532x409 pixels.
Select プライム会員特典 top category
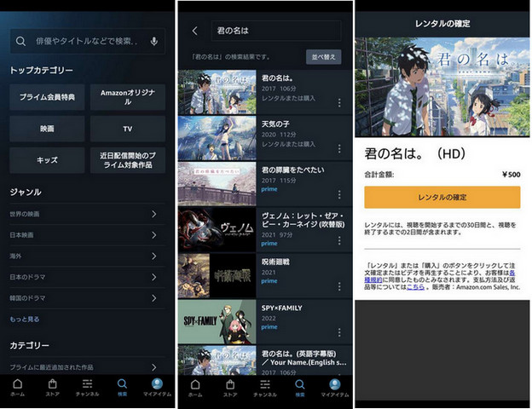[47, 97]
